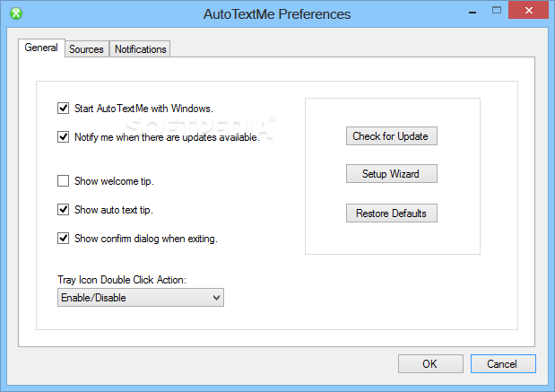This screenshot has height=392, width=555.
Task: Toggle update notification checkbox
Action: (63, 136)
